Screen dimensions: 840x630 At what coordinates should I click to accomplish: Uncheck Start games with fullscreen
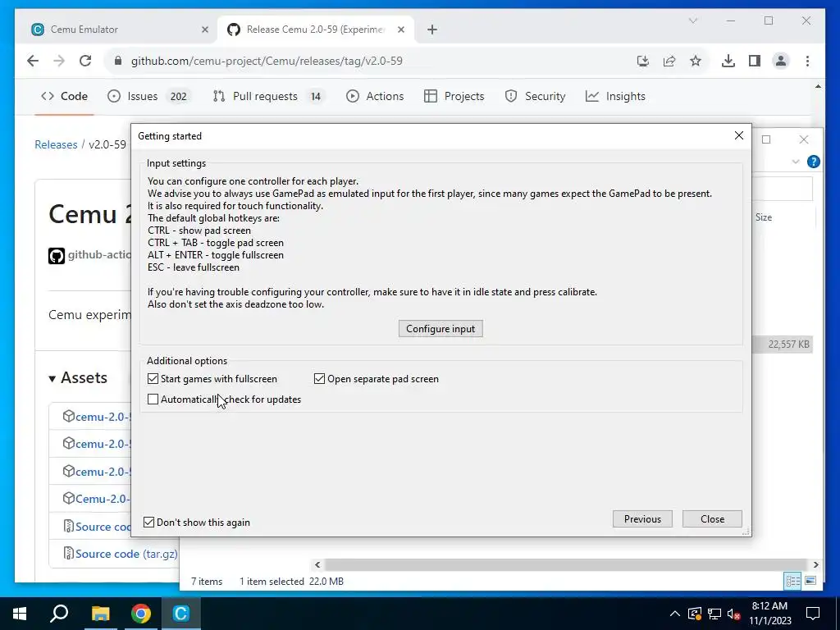click(153, 379)
